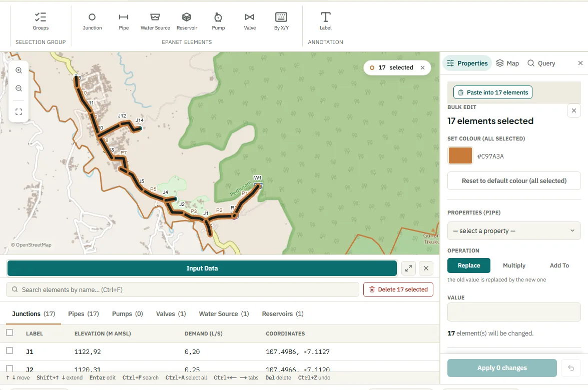Click the Input Data header bar
The width and height of the screenshot is (588, 390).
pyautogui.click(x=202, y=268)
